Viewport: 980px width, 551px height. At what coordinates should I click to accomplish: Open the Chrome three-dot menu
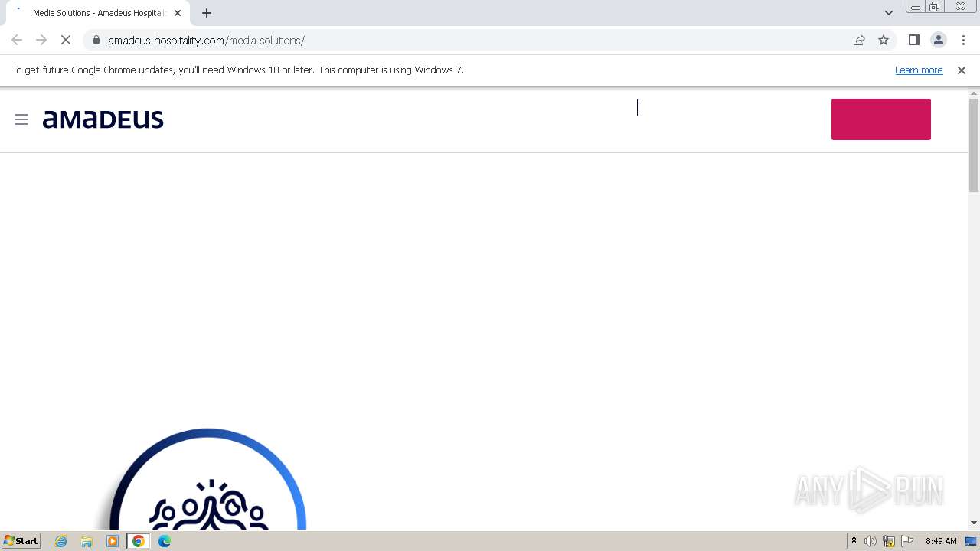click(x=963, y=40)
